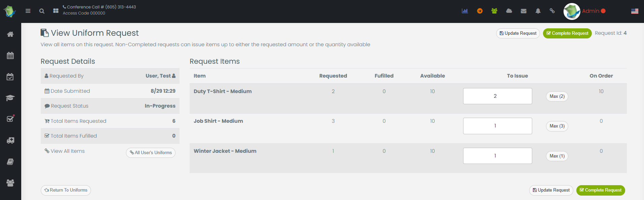The width and height of the screenshot is (644, 200).
Task: Open the bar chart reports icon
Action: (465, 11)
